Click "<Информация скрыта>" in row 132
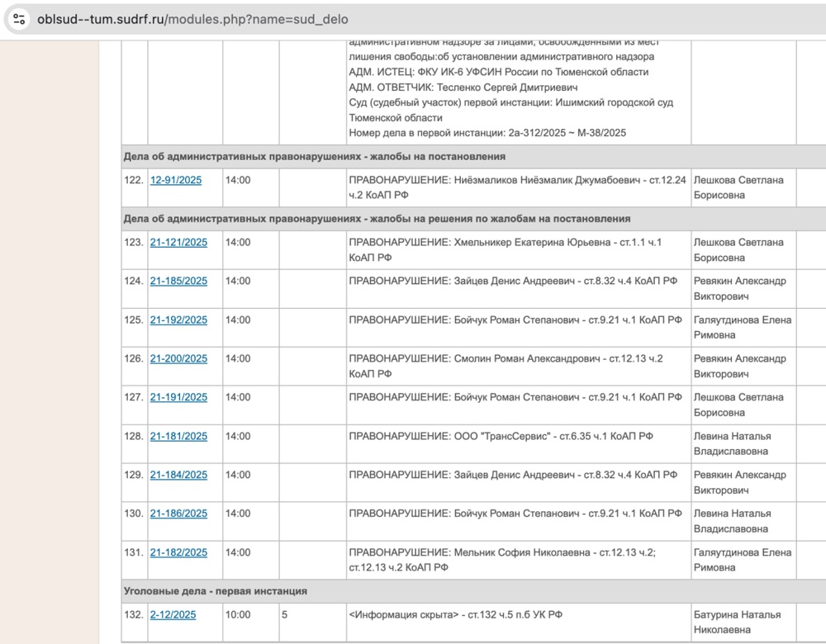826x644 pixels. point(404,614)
